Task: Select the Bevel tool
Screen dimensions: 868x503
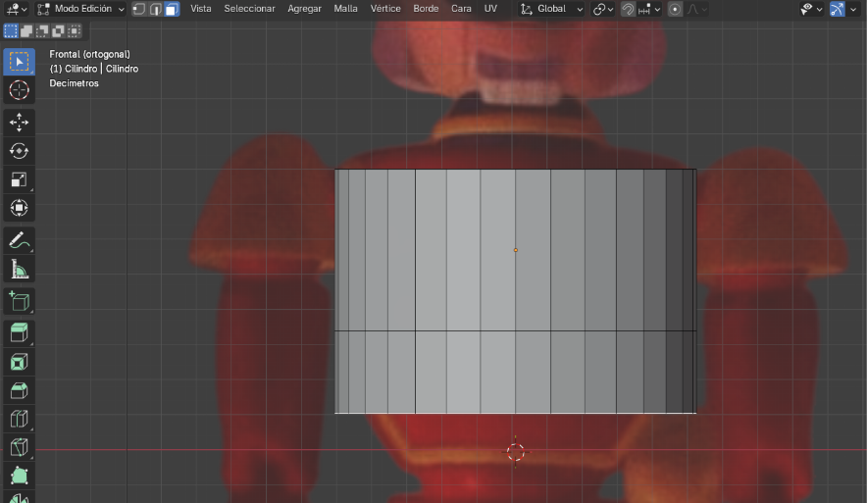Action: coord(19,390)
